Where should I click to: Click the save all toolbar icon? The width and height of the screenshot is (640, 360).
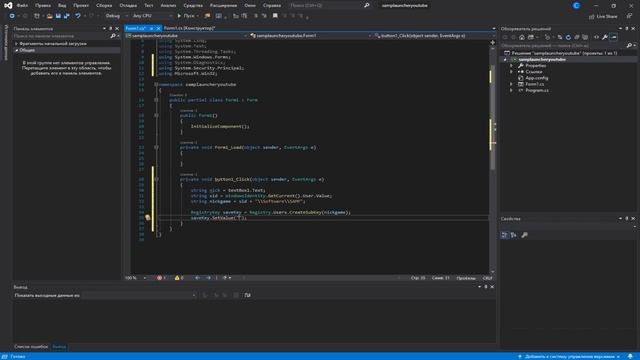pos(67,16)
